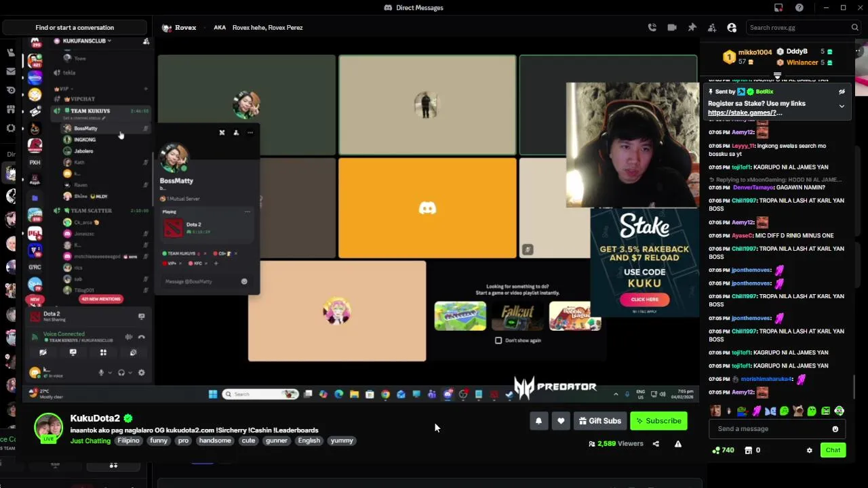Open the stake.games link in pinned message
The width and height of the screenshot is (868, 488).
tap(745, 113)
